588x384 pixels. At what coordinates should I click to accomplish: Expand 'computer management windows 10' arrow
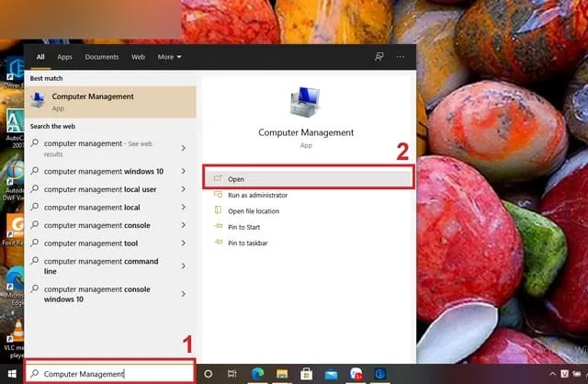[184, 171]
